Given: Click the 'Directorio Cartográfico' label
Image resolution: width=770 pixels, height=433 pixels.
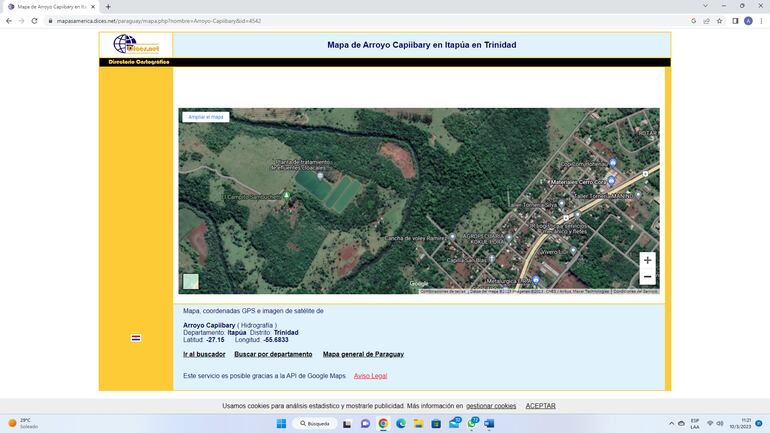Looking at the screenshot, I should coord(139,62).
